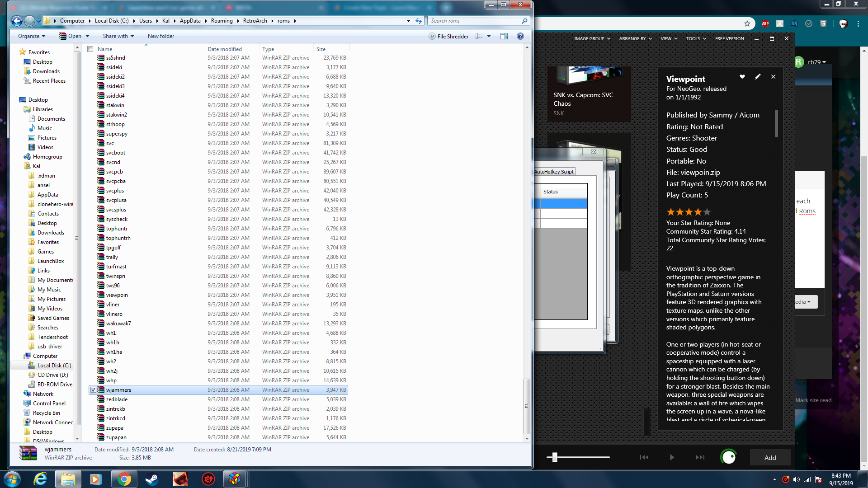Viewport: 868px width, 488px height.
Task: Uncheck the wjammers row checkbox
Action: [x=93, y=390]
